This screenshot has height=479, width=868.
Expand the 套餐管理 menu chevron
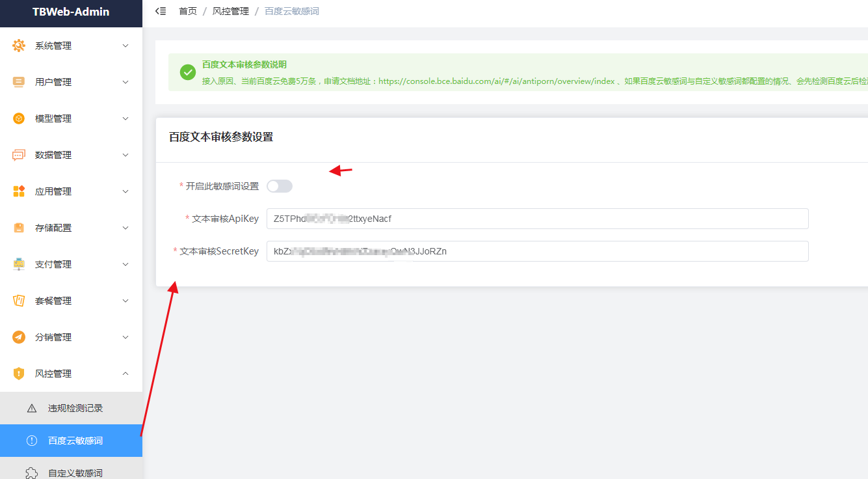[x=125, y=301]
